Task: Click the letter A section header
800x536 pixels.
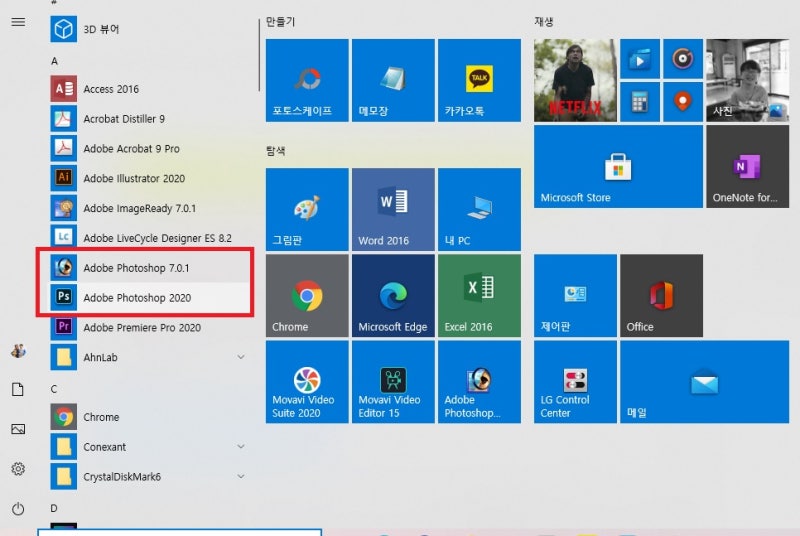Action: tap(55, 61)
